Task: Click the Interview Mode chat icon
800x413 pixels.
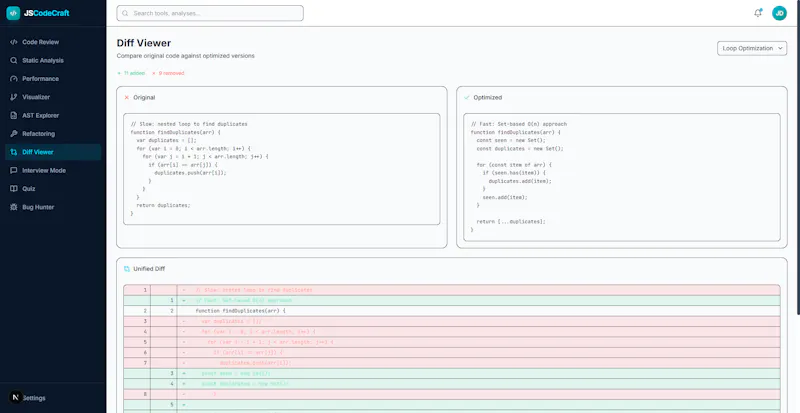Action: [14, 171]
